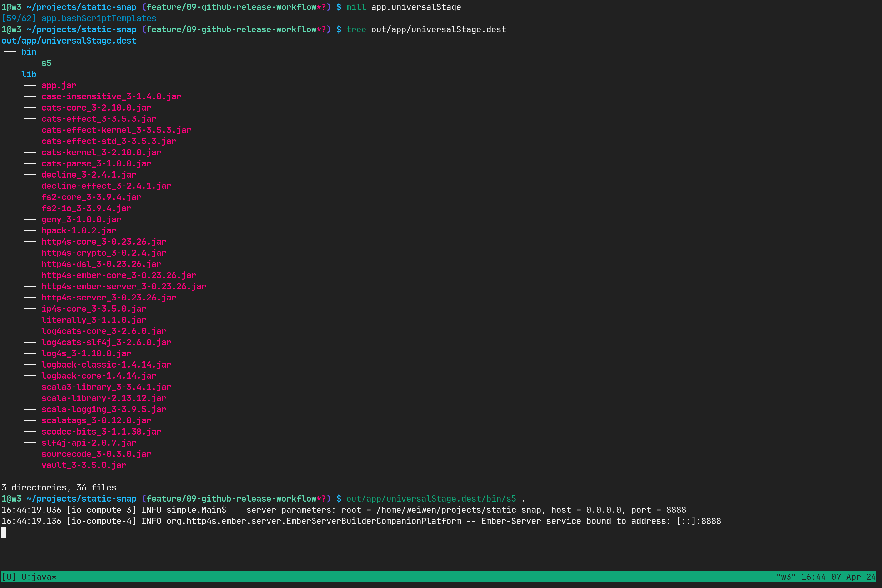
Task: Click the lib directory in tree output
Action: click(29, 74)
